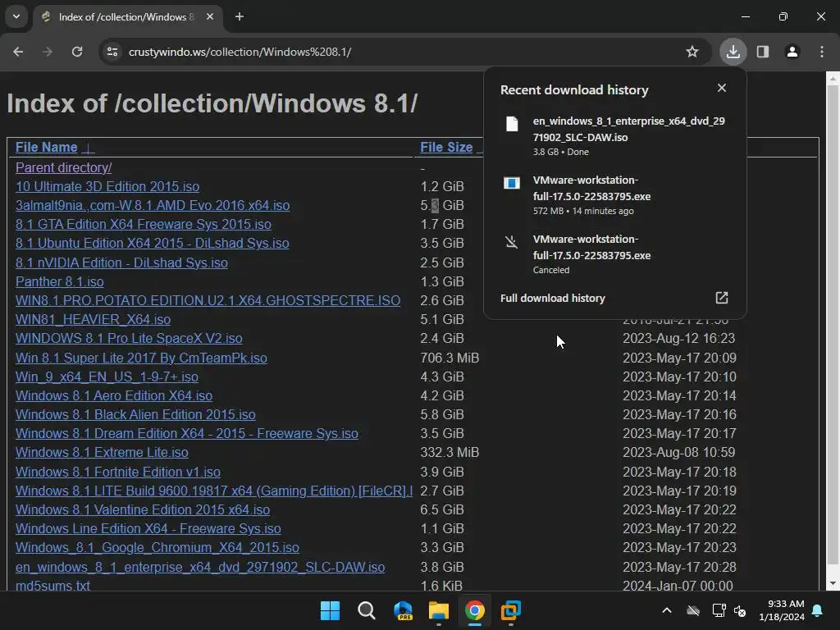Open the Chrome side panel icon

click(763, 52)
